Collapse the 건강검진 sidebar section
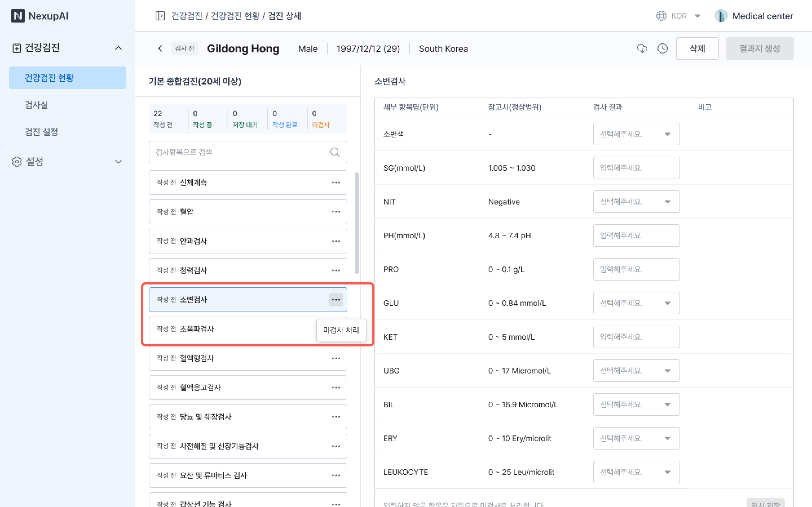The height and width of the screenshot is (507, 812). [x=118, y=48]
